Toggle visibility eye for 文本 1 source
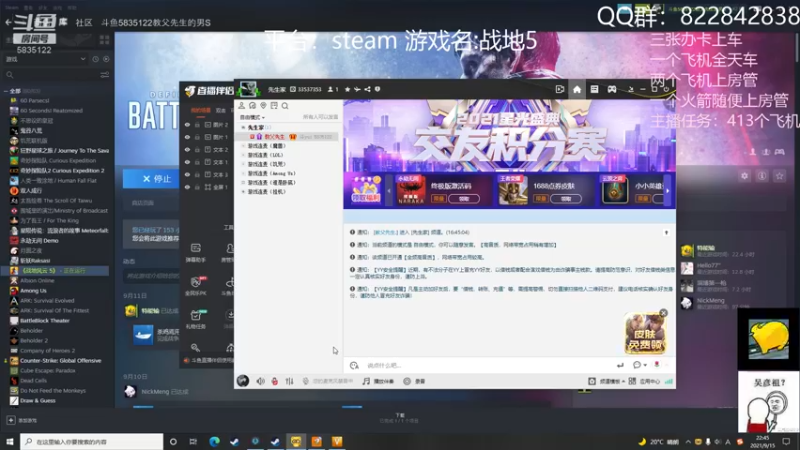 tap(187, 162)
